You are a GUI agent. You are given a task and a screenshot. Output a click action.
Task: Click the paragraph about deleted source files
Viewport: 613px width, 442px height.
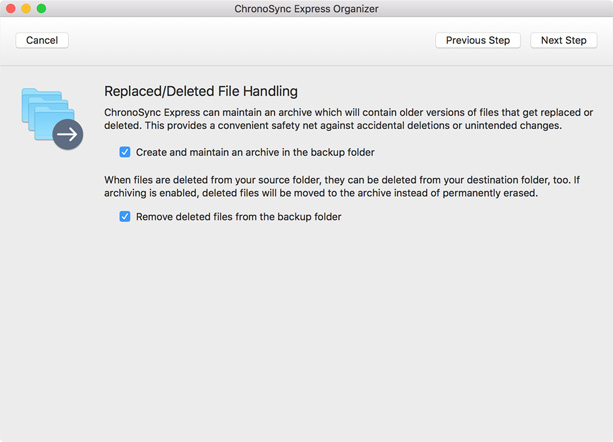click(x=342, y=186)
